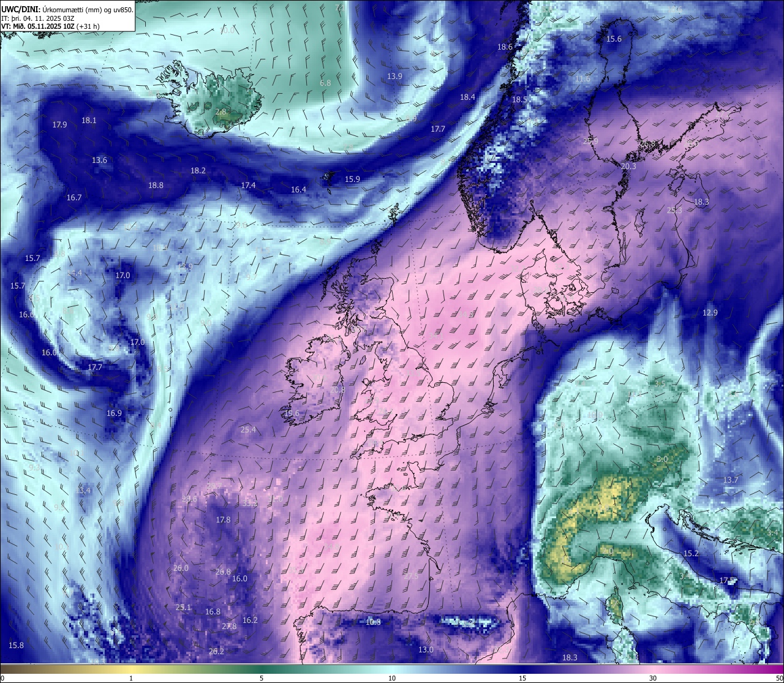Click the 26.0 value on the map
784x683 pixels.
[x=181, y=568]
